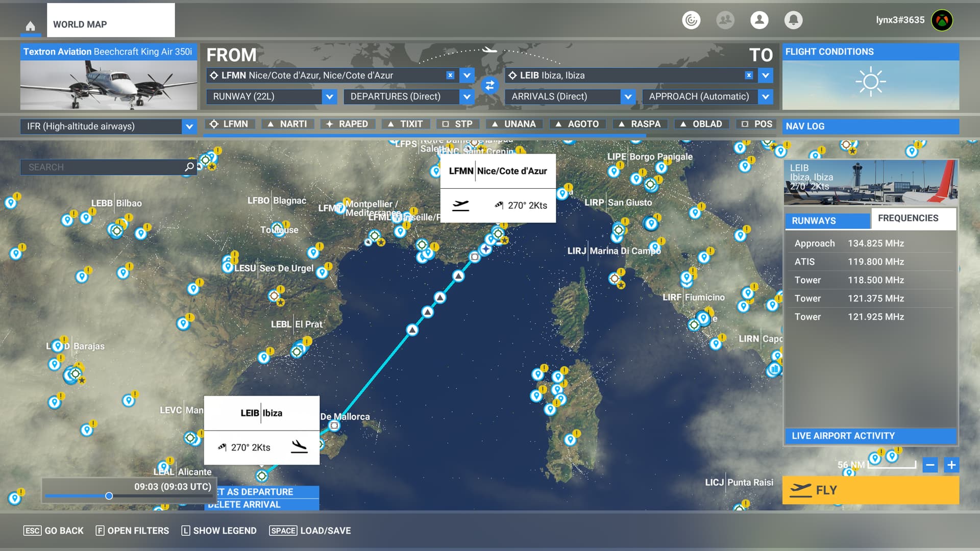Adjust the time of day slider

click(x=109, y=496)
